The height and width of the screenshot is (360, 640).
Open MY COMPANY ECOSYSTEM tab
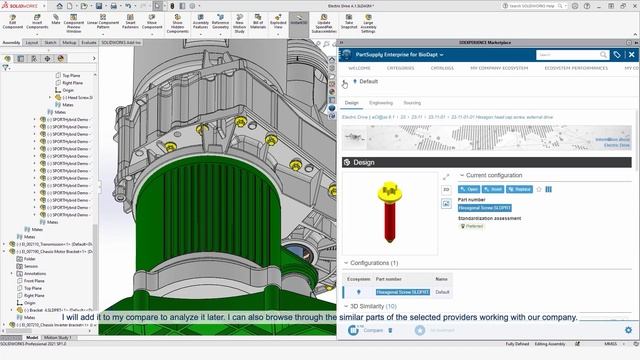click(499, 68)
